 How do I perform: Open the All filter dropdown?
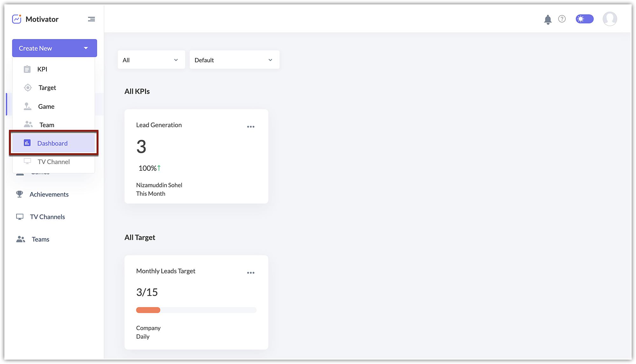point(151,60)
